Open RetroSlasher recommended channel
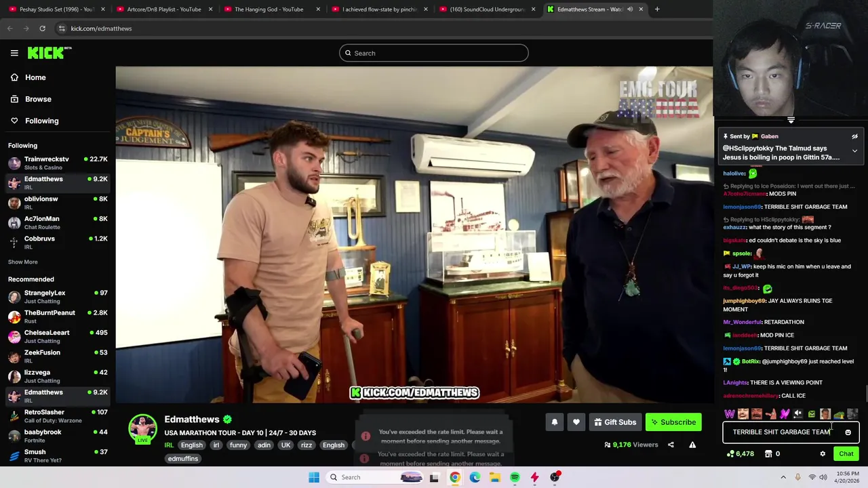Image resolution: width=868 pixels, height=488 pixels. 58,415
